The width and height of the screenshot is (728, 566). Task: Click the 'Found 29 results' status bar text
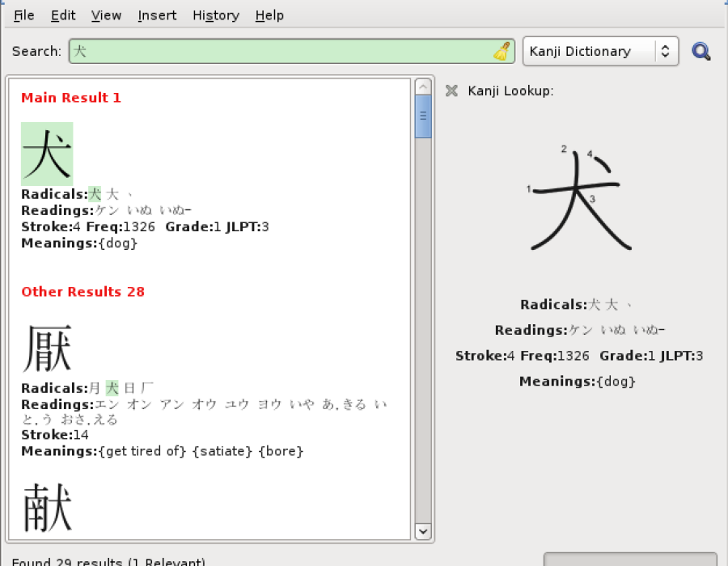[108, 561]
